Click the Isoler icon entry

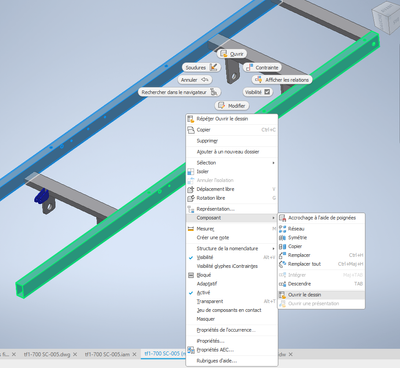(232, 171)
